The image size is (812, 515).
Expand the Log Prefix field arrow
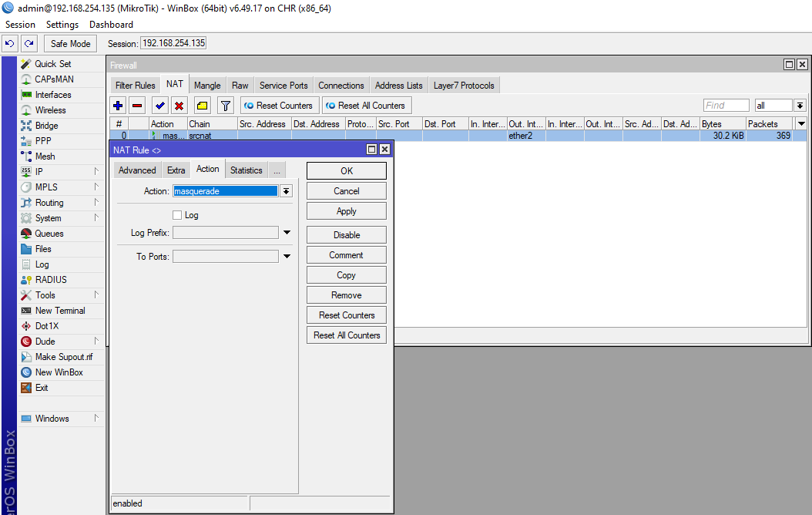click(x=287, y=233)
